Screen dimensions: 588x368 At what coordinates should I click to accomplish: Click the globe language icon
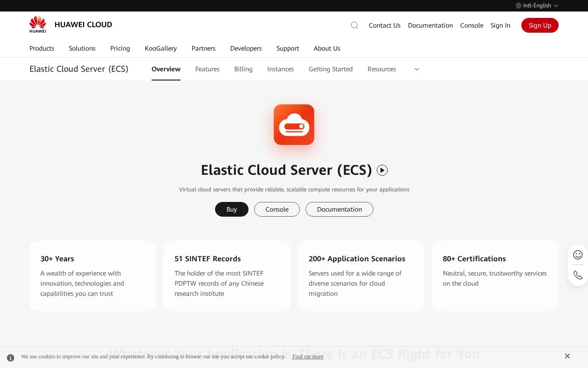pyautogui.click(x=519, y=6)
